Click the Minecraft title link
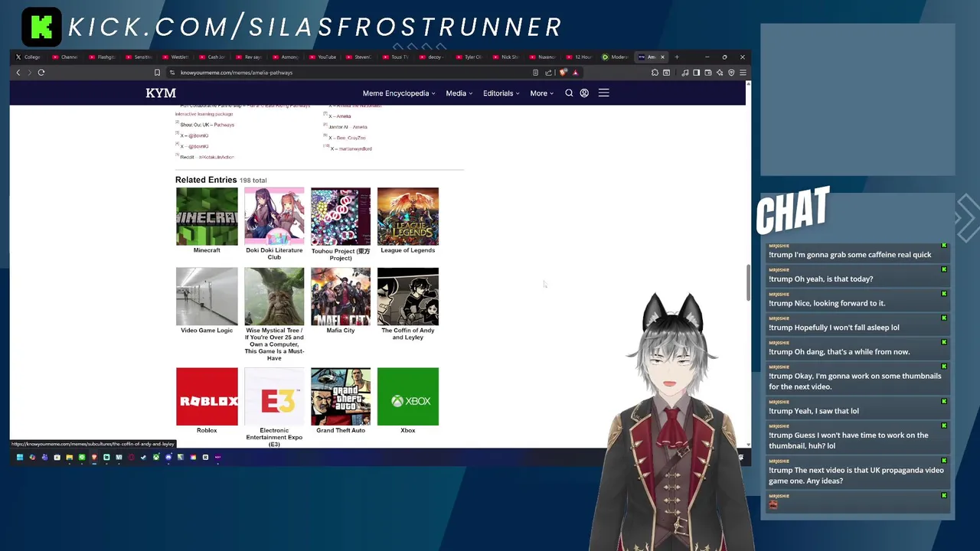 point(207,250)
